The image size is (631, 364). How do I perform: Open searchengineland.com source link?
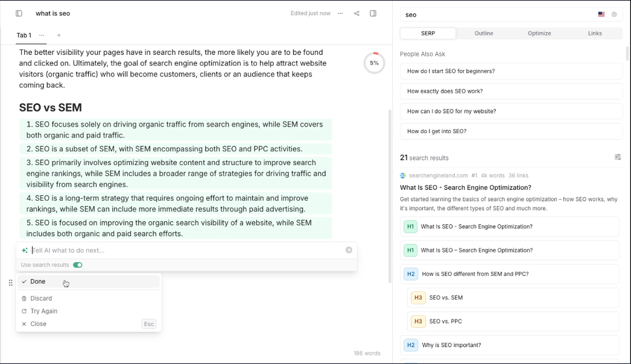438,175
